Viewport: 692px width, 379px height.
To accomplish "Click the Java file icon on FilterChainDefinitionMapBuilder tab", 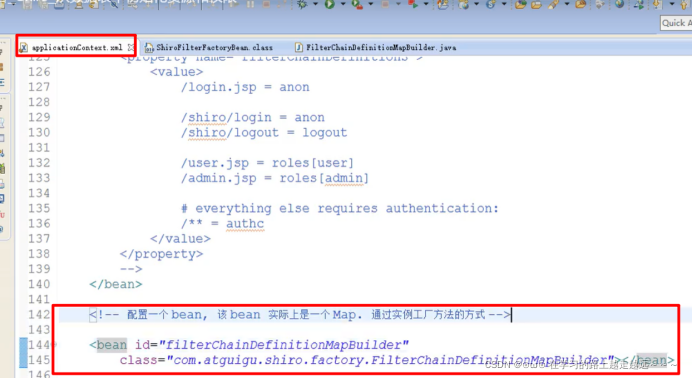I will click(299, 47).
